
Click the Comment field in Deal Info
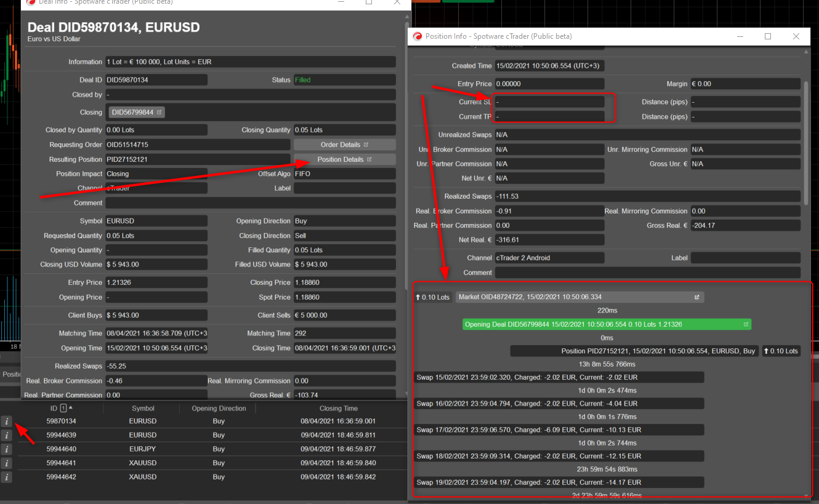251,203
